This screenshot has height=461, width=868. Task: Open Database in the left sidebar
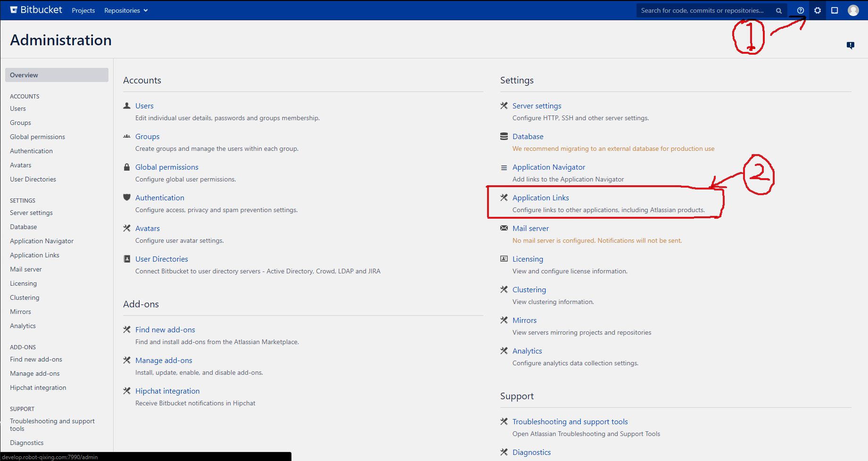click(23, 227)
